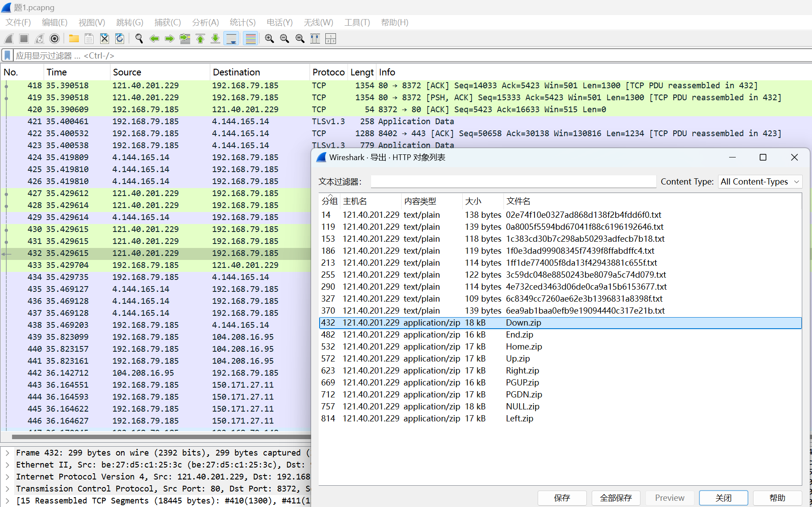Select 02e74f10e0327ad868d138f2b4fdd6f0.txt row
The width and height of the screenshot is (812, 507).
point(560,215)
